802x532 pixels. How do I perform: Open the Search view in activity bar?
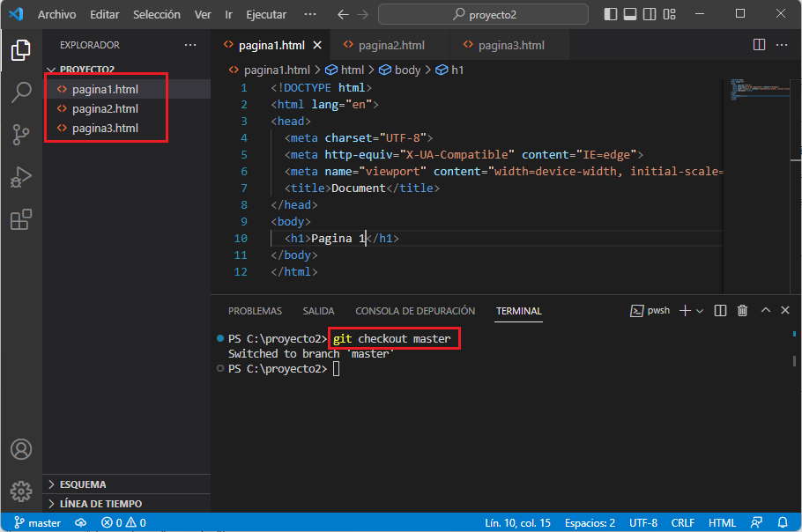click(21, 92)
